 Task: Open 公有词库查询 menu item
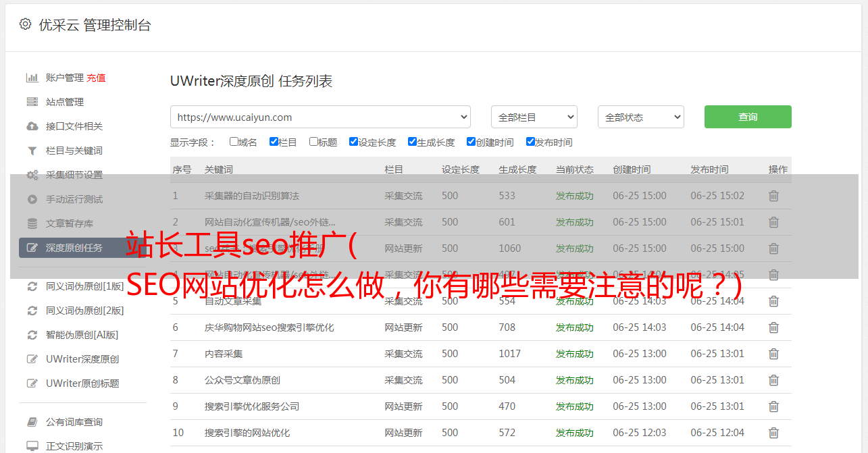74,422
